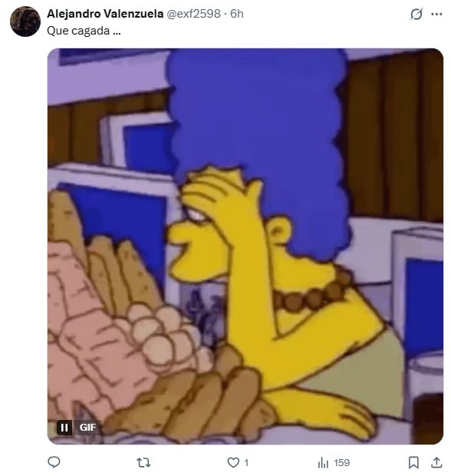Open the 6h timestamp link
The image size is (451, 476).
(236, 14)
